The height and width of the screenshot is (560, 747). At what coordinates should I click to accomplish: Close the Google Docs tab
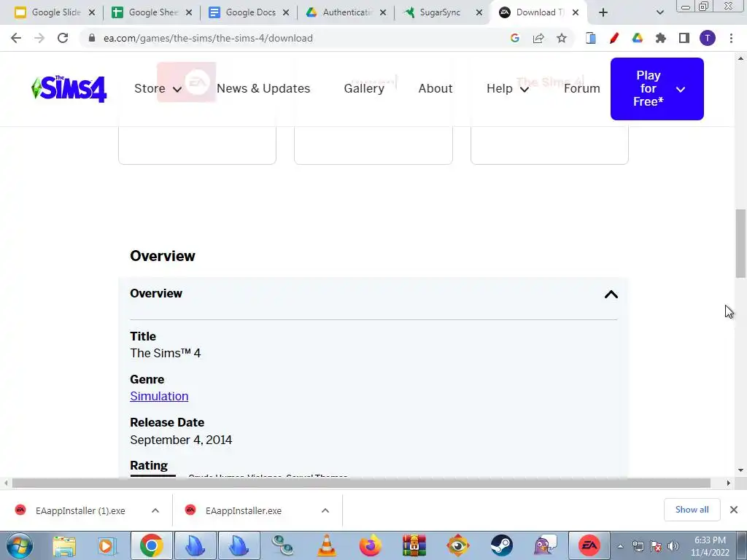coord(286,12)
